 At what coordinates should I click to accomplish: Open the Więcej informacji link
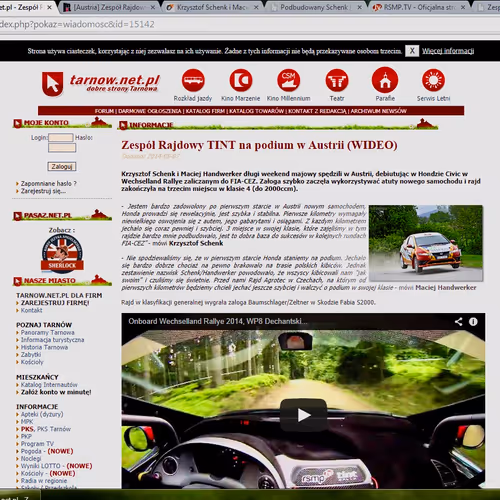(448, 51)
